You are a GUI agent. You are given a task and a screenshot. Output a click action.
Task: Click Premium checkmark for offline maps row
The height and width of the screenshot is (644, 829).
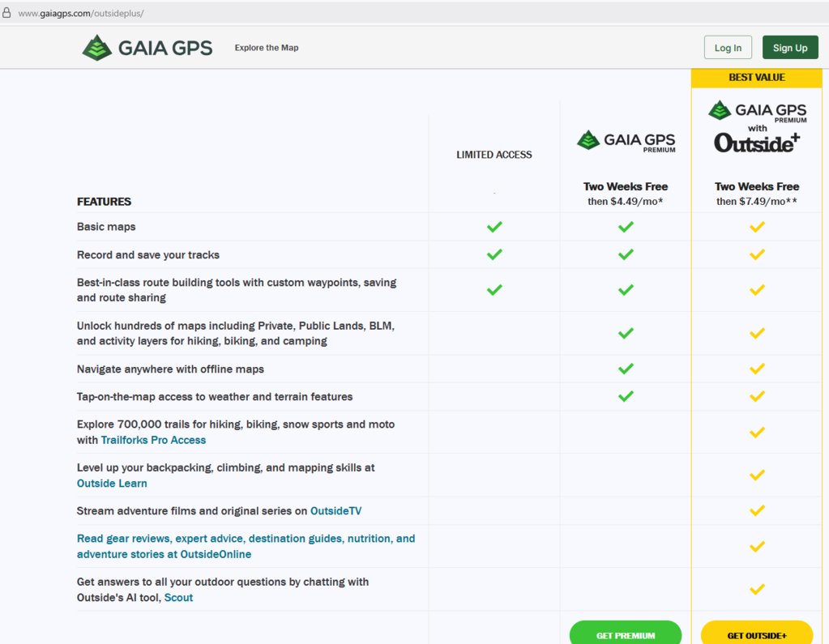pos(626,369)
